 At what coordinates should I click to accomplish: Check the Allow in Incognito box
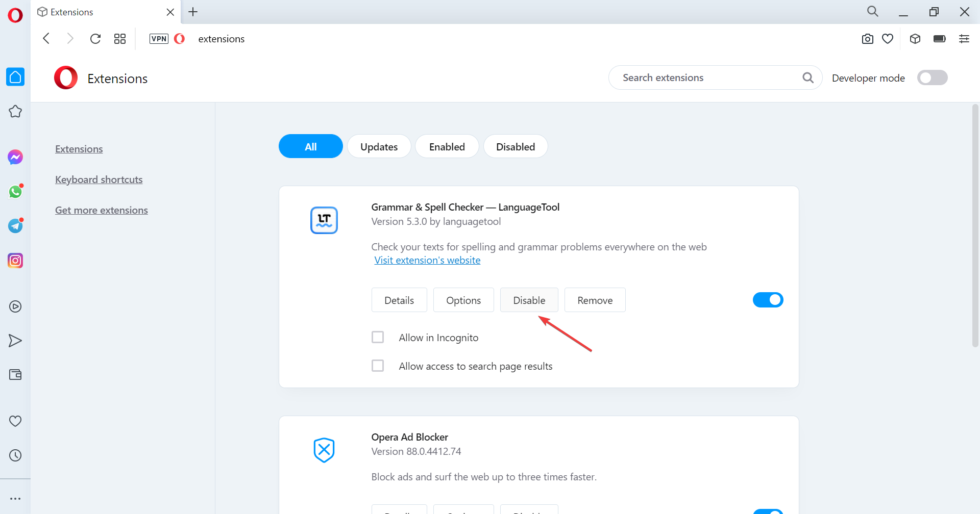click(378, 337)
